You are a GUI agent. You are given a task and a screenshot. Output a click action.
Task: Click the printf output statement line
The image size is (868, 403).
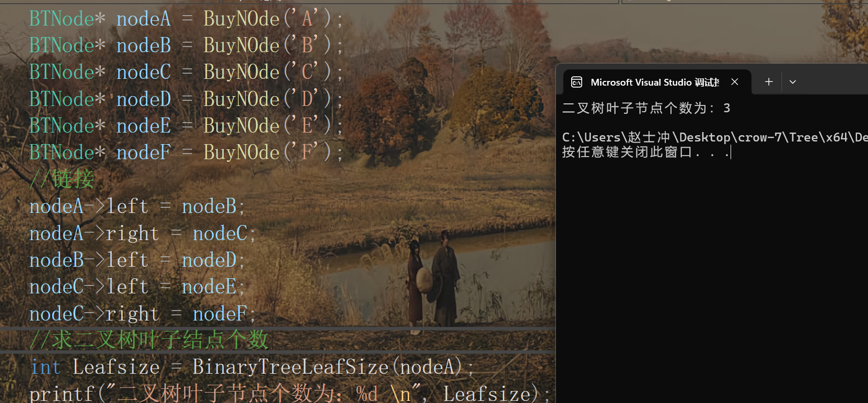pyautogui.click(x=290, y=393)
